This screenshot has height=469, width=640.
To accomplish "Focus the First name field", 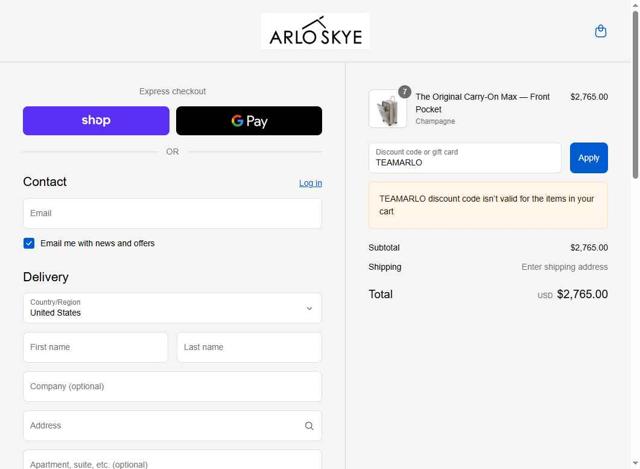I will point(96,347).
